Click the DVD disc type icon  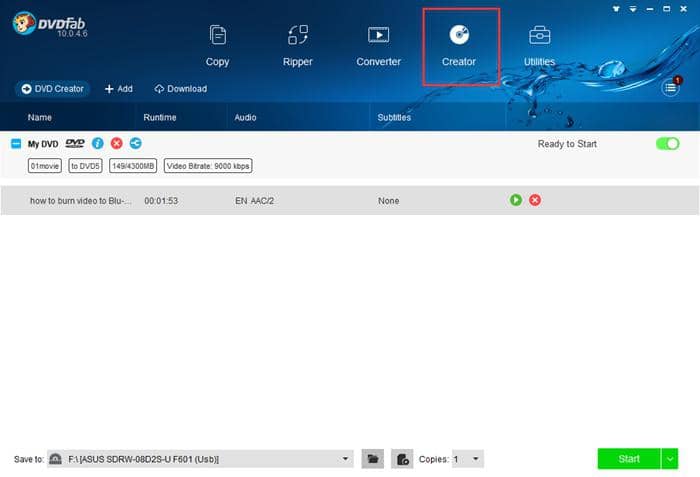click(x=75, y=143)
